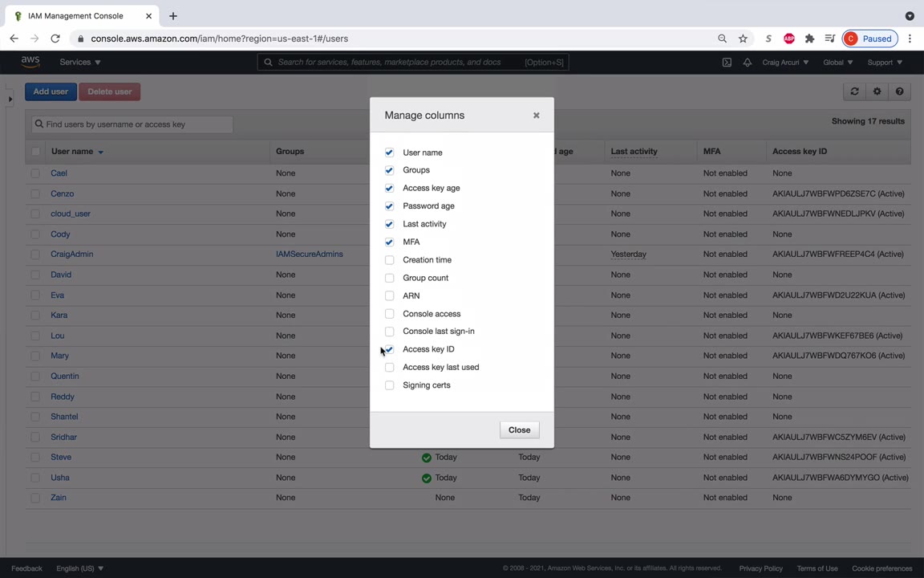The width and height of the screenshot is (924, 578).
Task: Select the checkbox for user Zain
Action: pos(35,498)
